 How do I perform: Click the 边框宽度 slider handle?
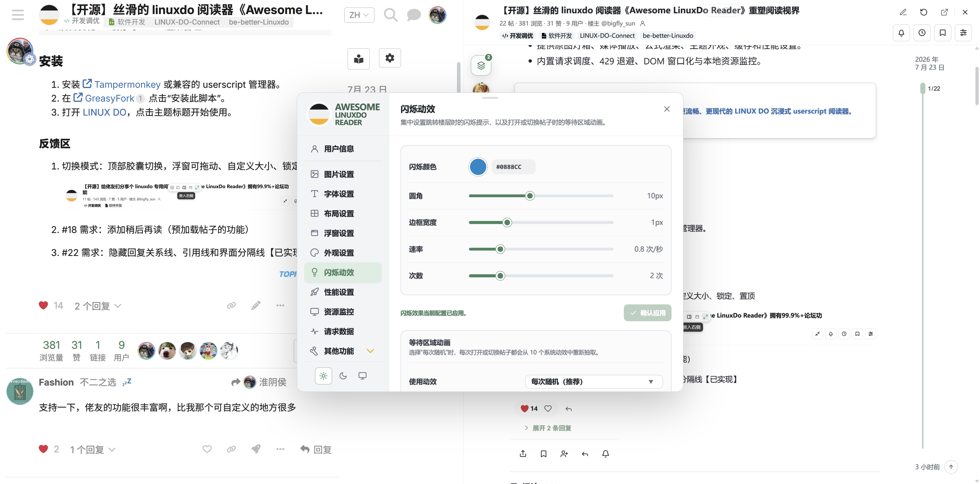[507, 222]
